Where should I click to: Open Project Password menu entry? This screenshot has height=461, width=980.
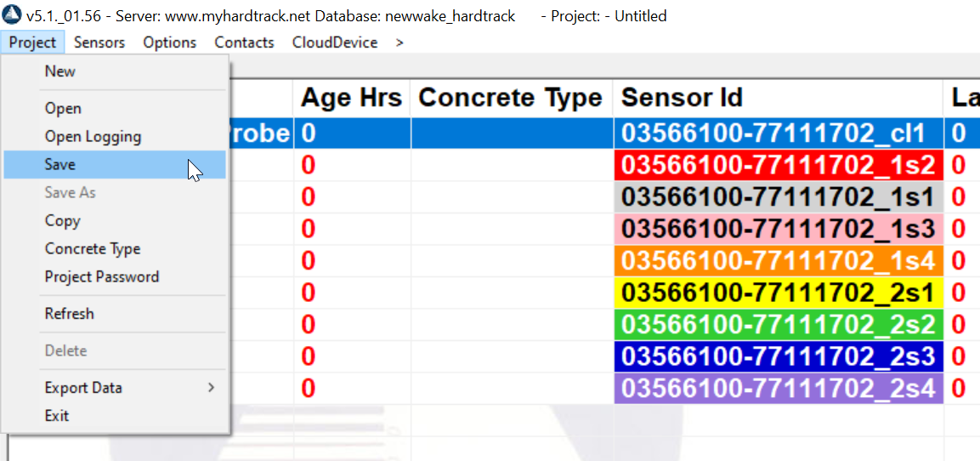pos(115,276)
